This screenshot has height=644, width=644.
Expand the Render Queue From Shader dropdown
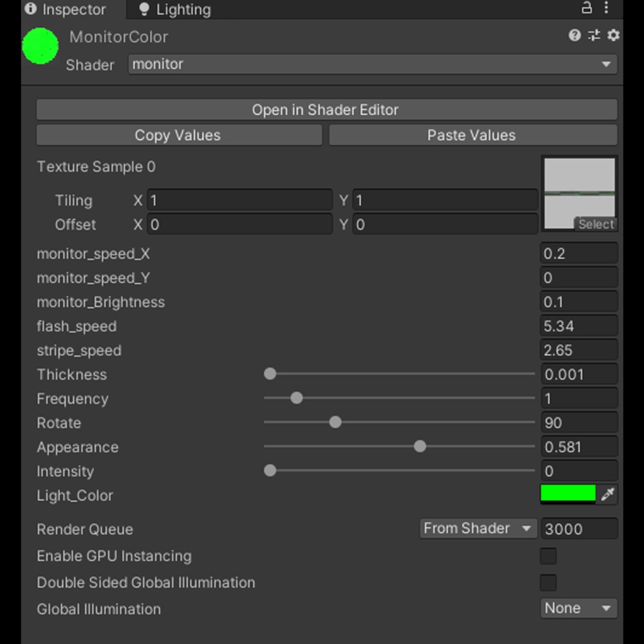477,529
